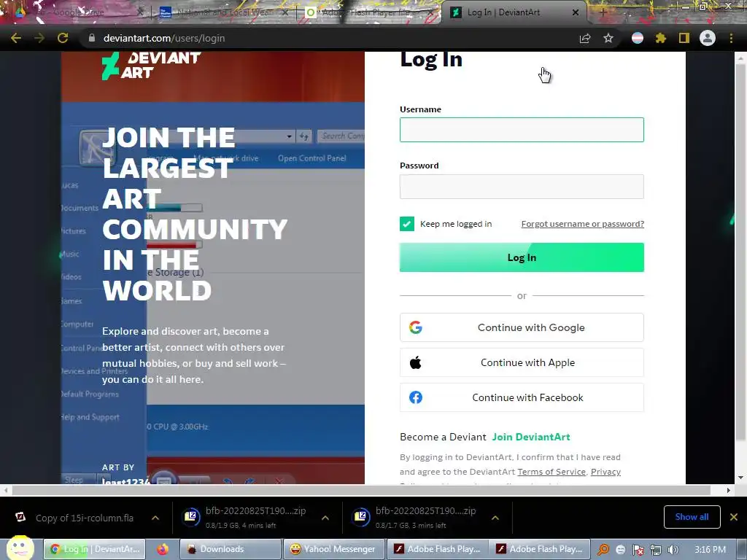Open the first Adobe Flash Player taskbar window
Screen dimensions: 747x560
coord(438,549)
